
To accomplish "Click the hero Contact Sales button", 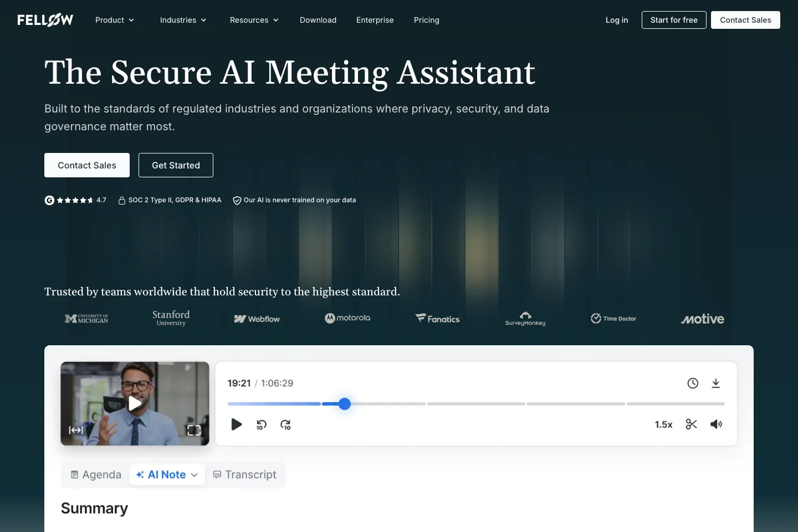I will [x=87, y=165].
